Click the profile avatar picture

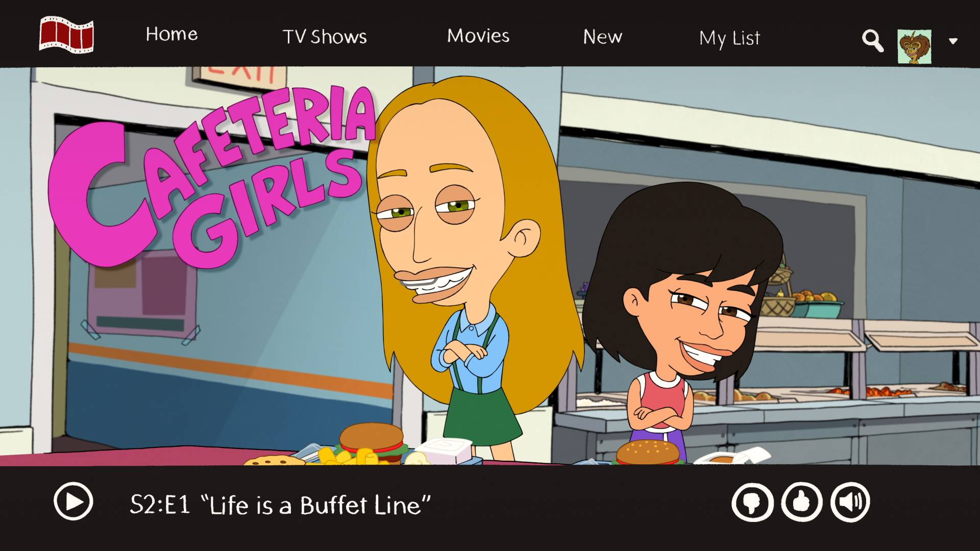point(914,46)
